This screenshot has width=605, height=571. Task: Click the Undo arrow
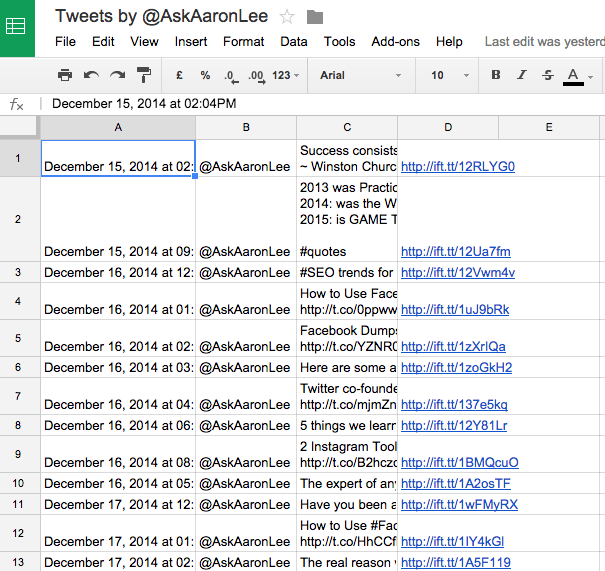pyautogui.click(x=91, y=75)
